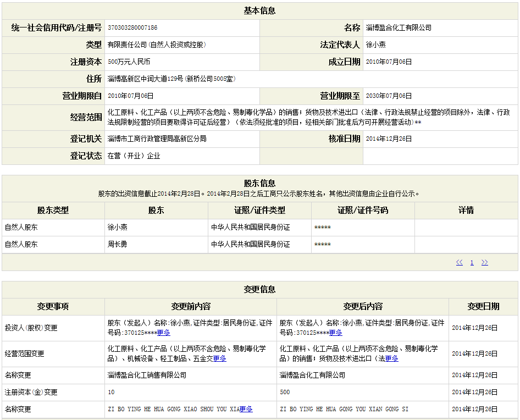Expand 更多 in 经营范围变更 before-change content
Image resolution: width=520 pixels, height=420 pixels.
click(220, 358)
